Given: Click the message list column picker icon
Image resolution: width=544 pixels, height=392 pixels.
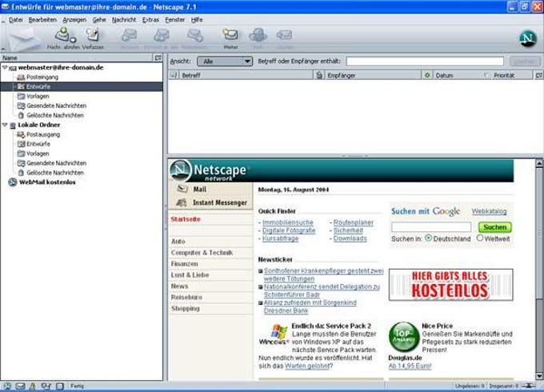Looking at the screenshot, I should pos(538,75).
